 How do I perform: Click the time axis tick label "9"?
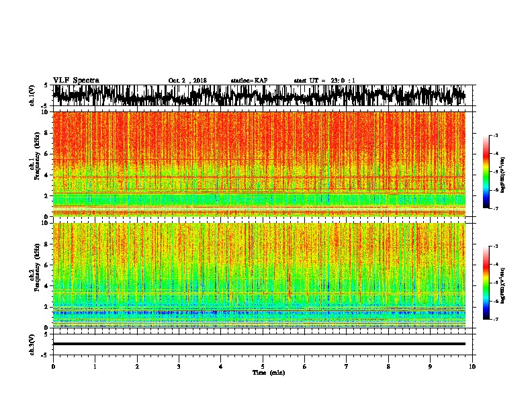click(x=430, y=367)
